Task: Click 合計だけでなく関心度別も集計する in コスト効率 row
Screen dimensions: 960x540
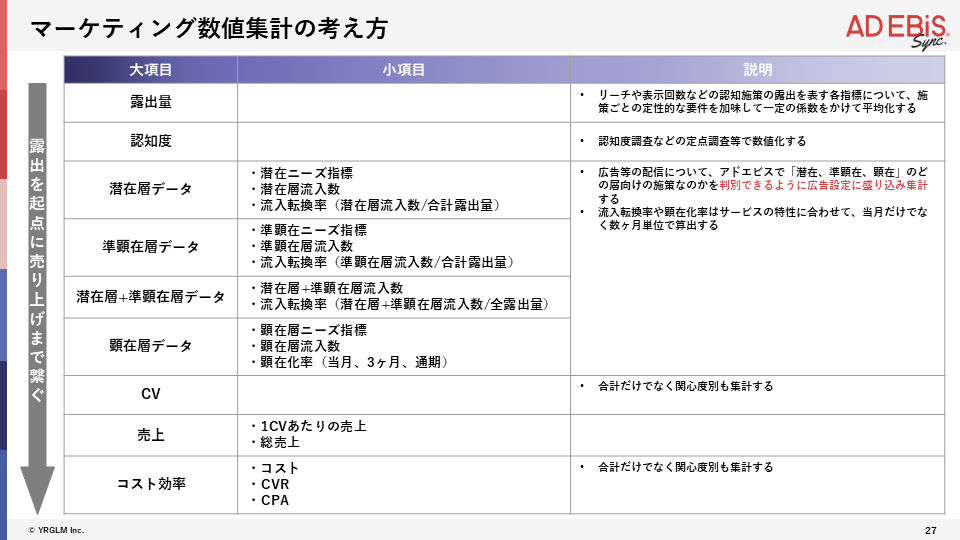Action: click(x=686, y=467)
